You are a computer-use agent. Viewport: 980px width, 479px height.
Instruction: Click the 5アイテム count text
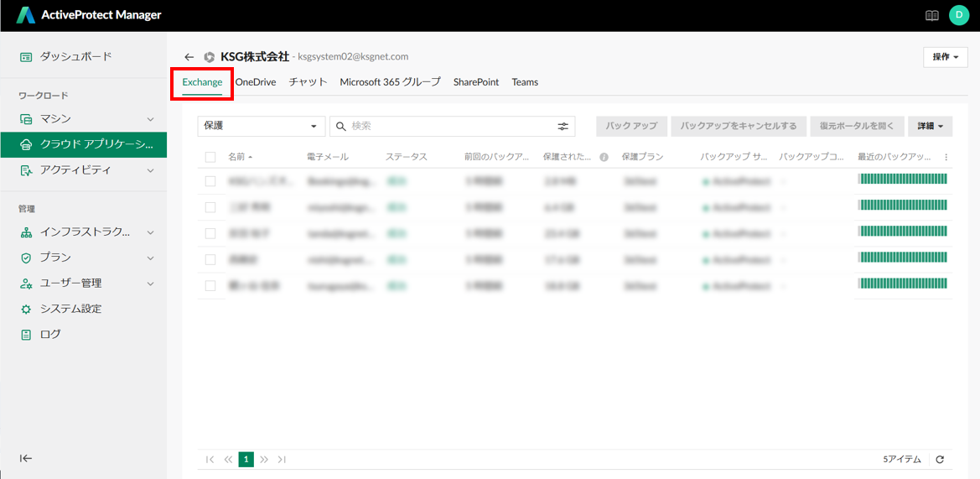[x=902, y=460]
